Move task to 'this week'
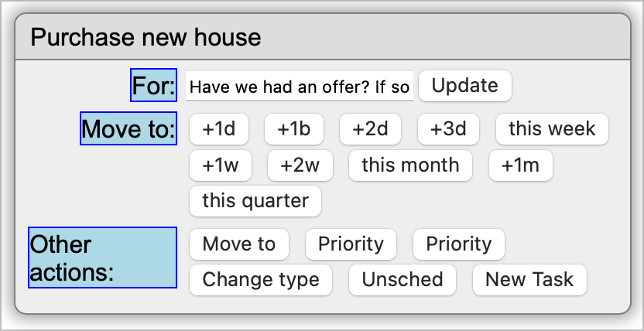 [x=552, y=129]
